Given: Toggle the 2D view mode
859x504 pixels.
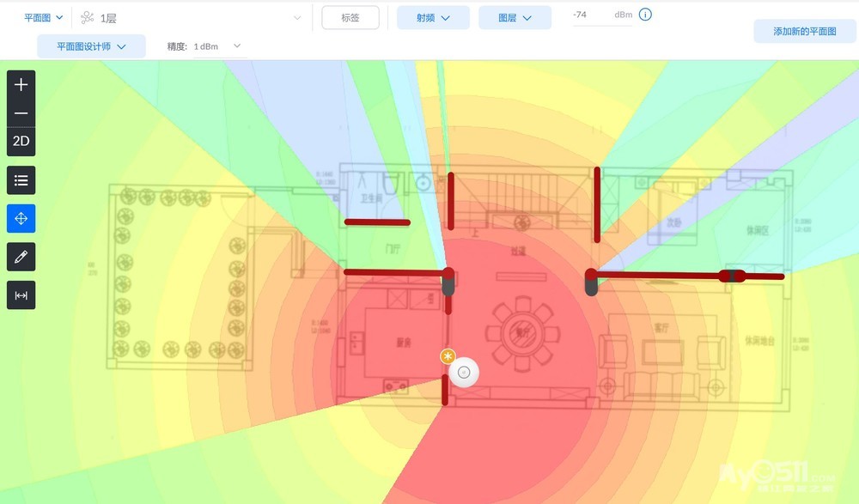Looking at the screenshot, I should coord(21,142).
